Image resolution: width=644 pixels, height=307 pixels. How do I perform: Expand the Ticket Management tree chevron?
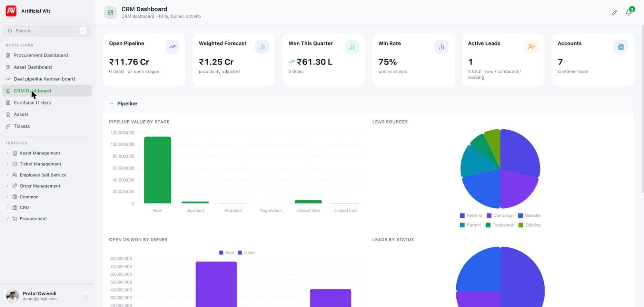[x=7, y=164]
